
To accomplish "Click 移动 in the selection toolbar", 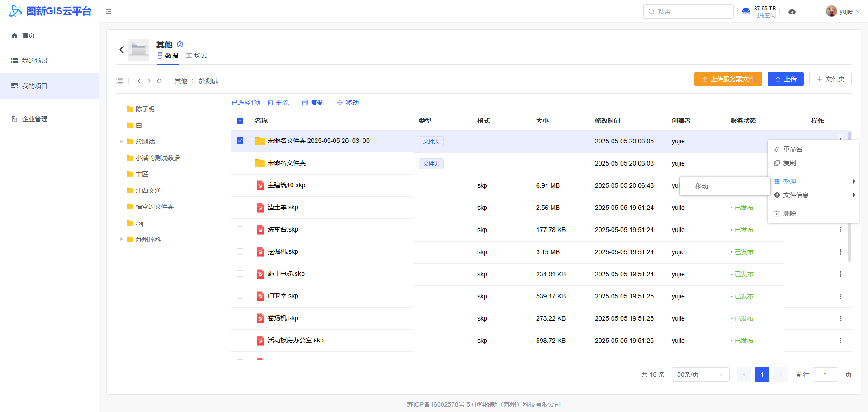I will tap(348, 103).
